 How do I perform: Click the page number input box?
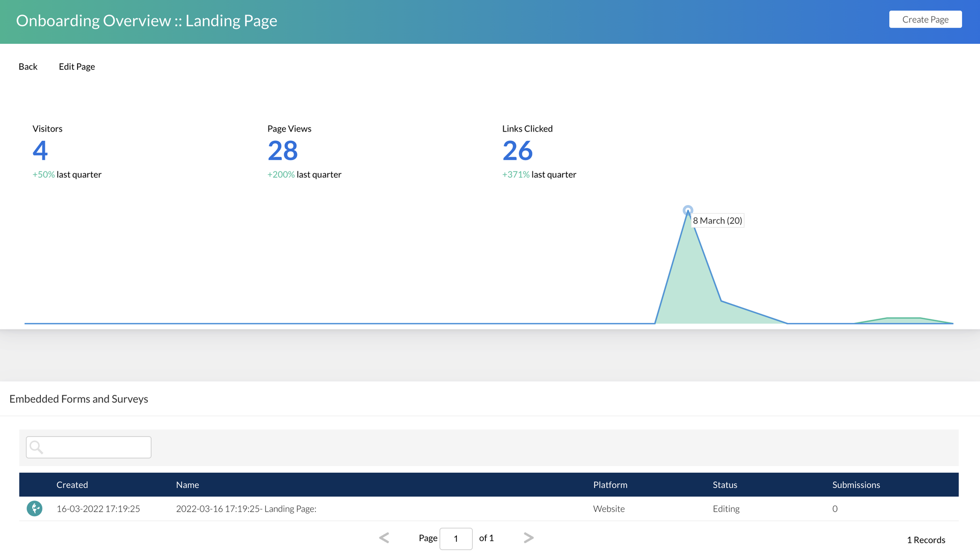[456, 539]
